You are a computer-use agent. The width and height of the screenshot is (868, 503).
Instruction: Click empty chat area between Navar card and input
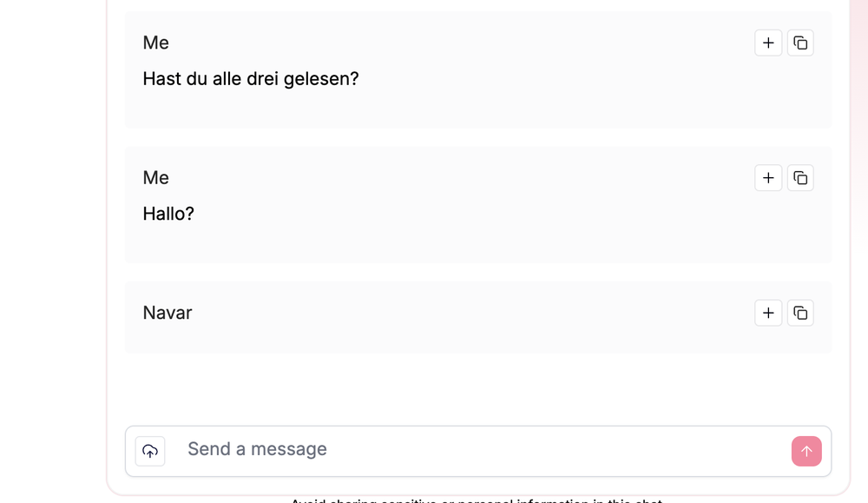[477, 389]
